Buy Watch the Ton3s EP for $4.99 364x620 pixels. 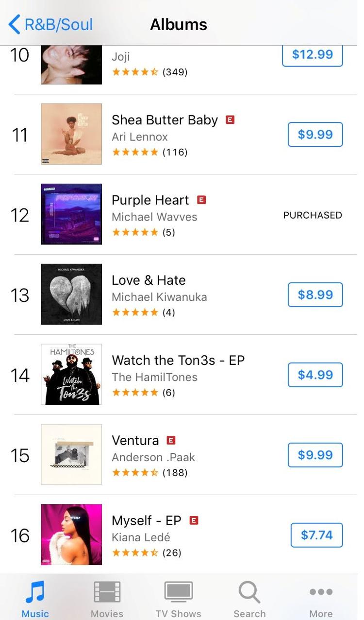[x=315, y=375]
